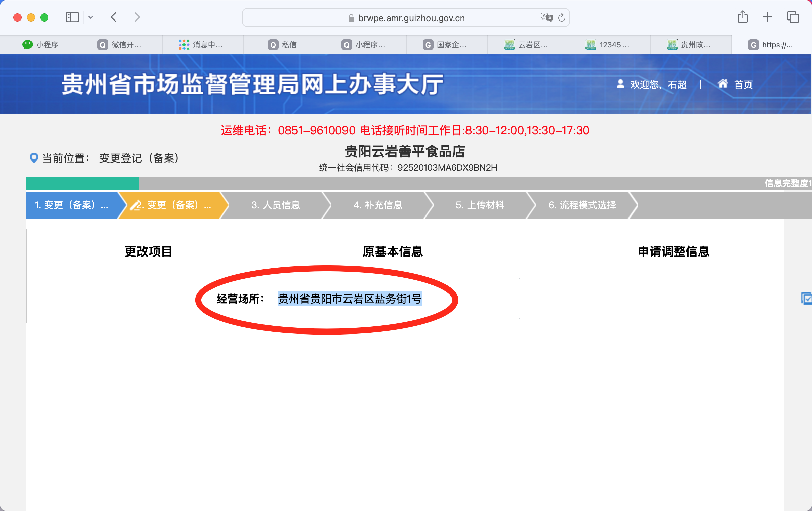Go back with the back arrow

click(114, 17)
